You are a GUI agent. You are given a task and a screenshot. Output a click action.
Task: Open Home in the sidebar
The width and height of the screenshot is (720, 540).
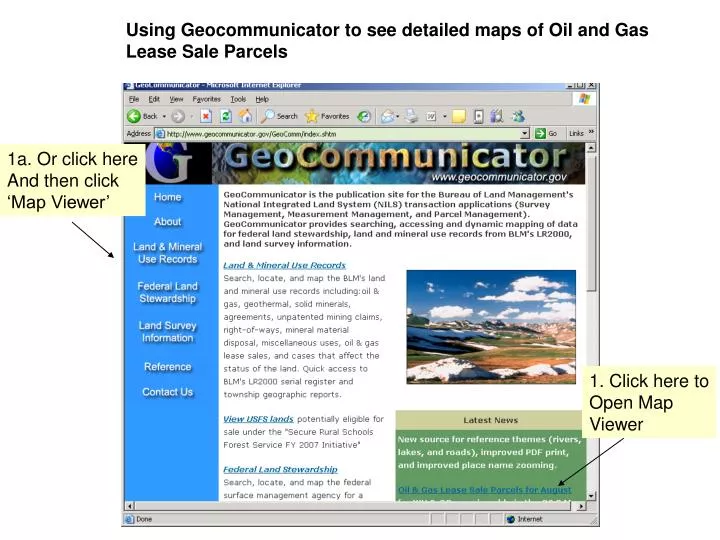(x=168, y=197)
